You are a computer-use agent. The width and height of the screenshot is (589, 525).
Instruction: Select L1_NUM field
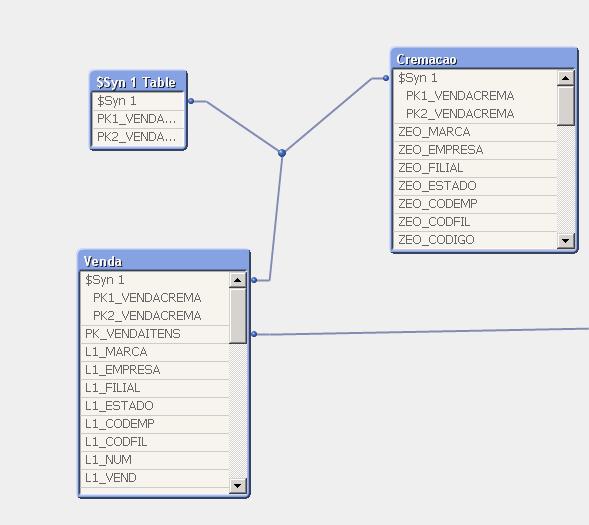tap(155, 460)
